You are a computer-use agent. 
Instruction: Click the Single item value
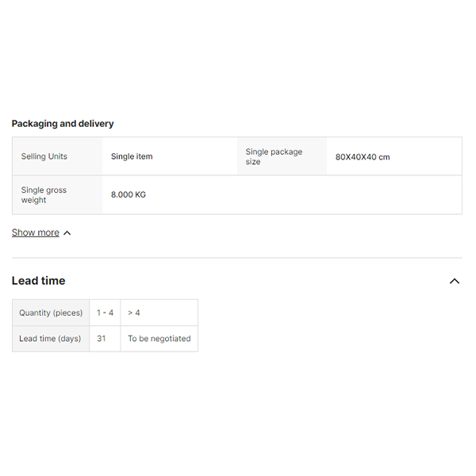pos(132,156)
